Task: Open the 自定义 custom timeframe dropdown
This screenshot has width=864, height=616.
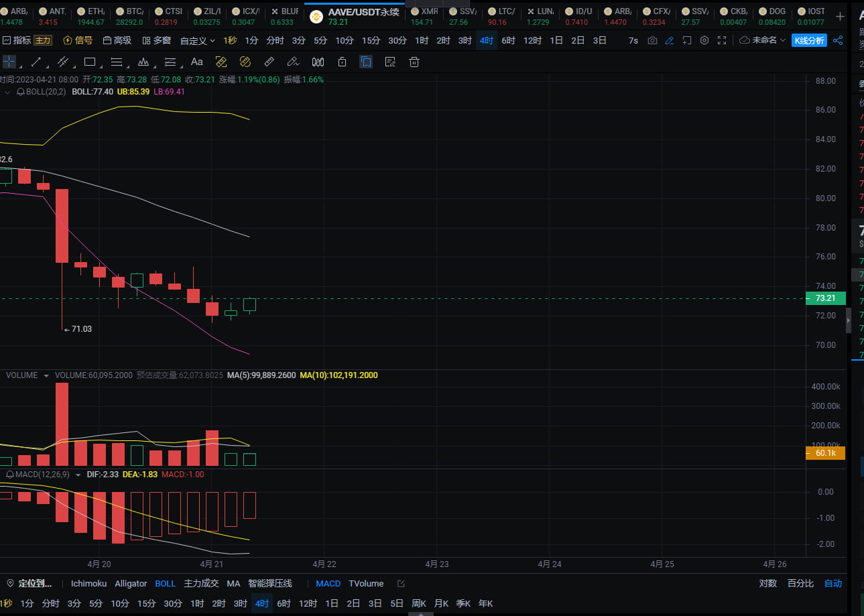Action: point(198,40)
